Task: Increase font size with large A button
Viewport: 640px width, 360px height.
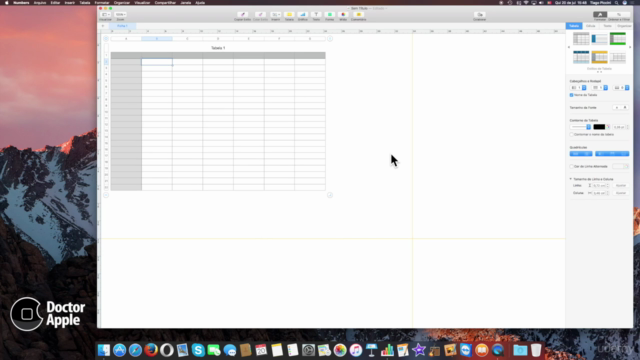Action: coord(625,108)
